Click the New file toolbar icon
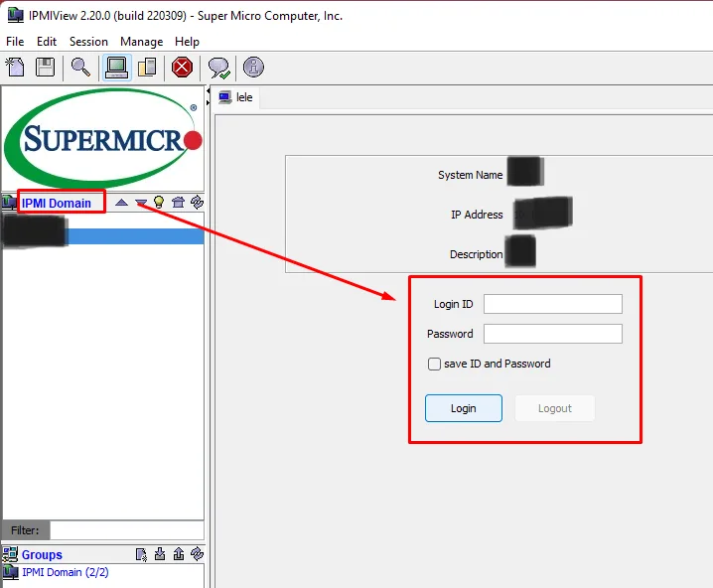713x588 pixels. coord(15,68)
